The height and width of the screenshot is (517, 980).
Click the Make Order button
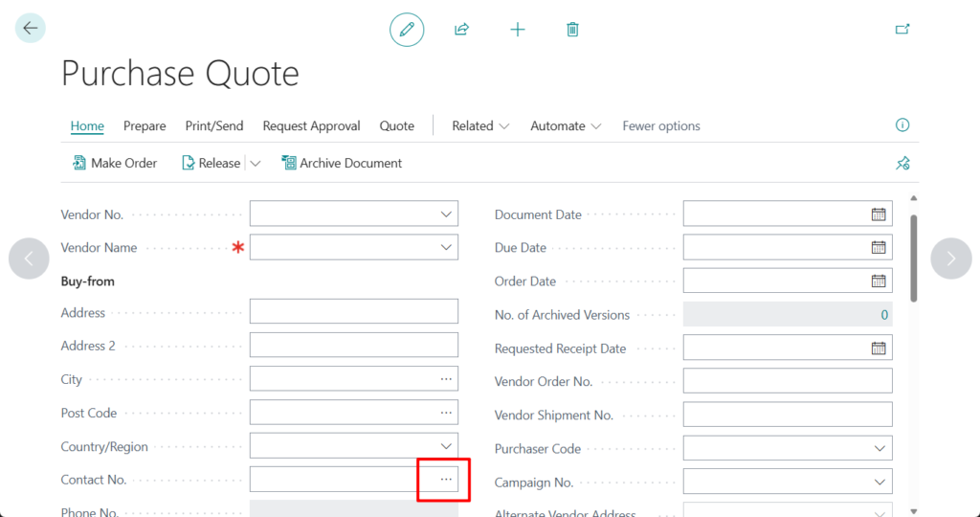(x=115, y=164)
